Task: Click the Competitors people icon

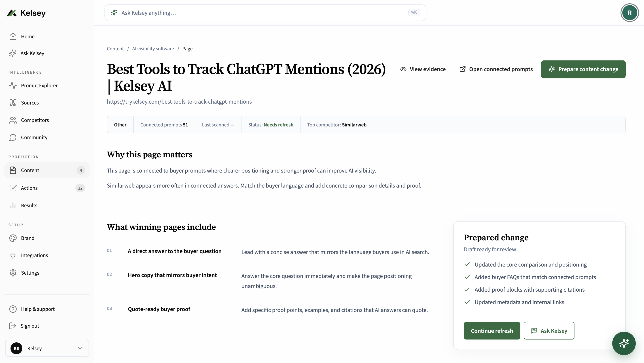Action: pyautogui.click(x=13, y=120)
